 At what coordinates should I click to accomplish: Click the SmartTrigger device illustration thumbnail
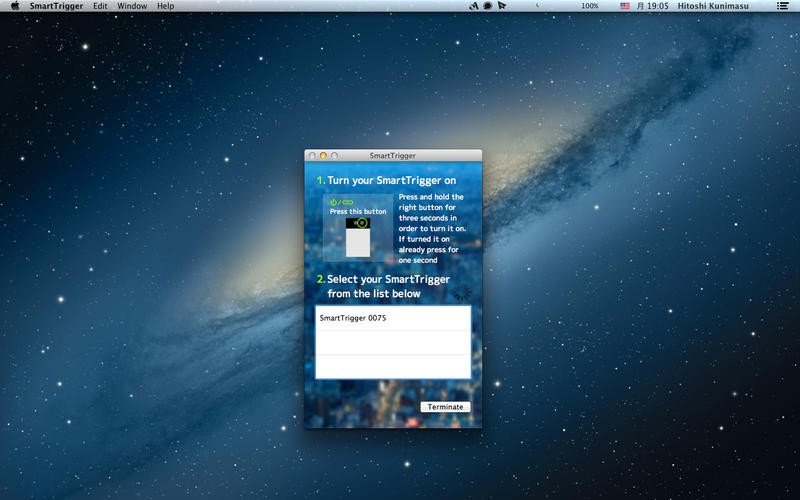pyautogui.click(x=358, y=228)
